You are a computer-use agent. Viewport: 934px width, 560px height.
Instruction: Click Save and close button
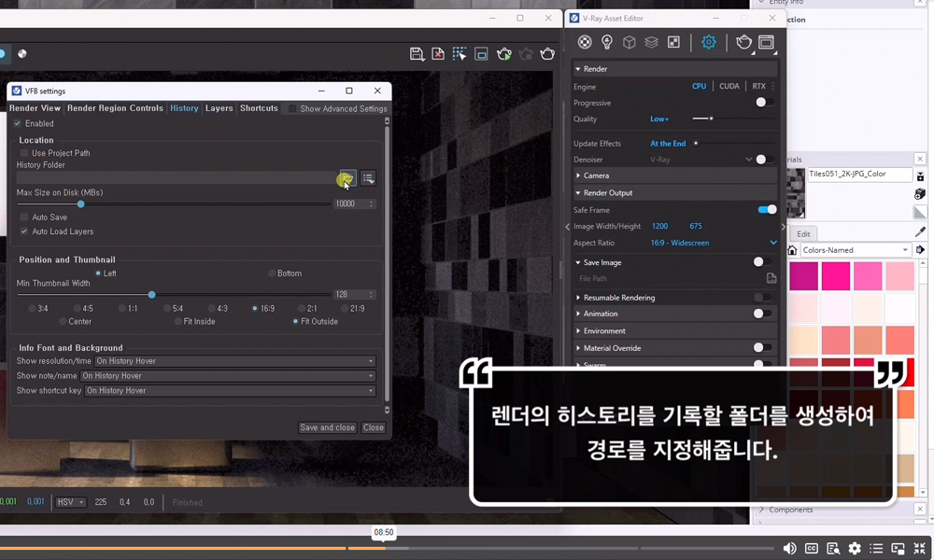pos(327,427)
